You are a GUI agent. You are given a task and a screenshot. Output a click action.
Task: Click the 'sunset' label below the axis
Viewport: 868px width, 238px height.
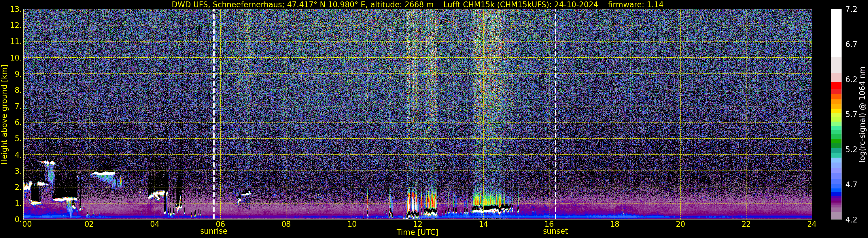555,231
